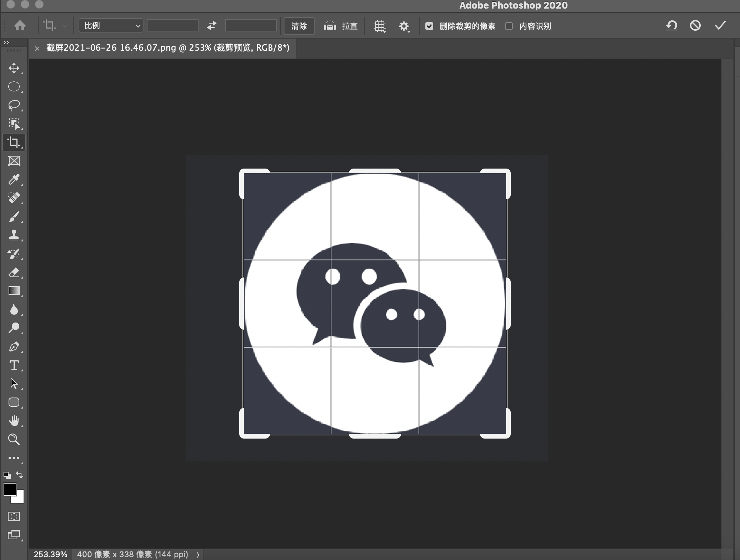This screenshot has height=560, width=740.
Task: Reset the crop box
Action: [671, 25]
